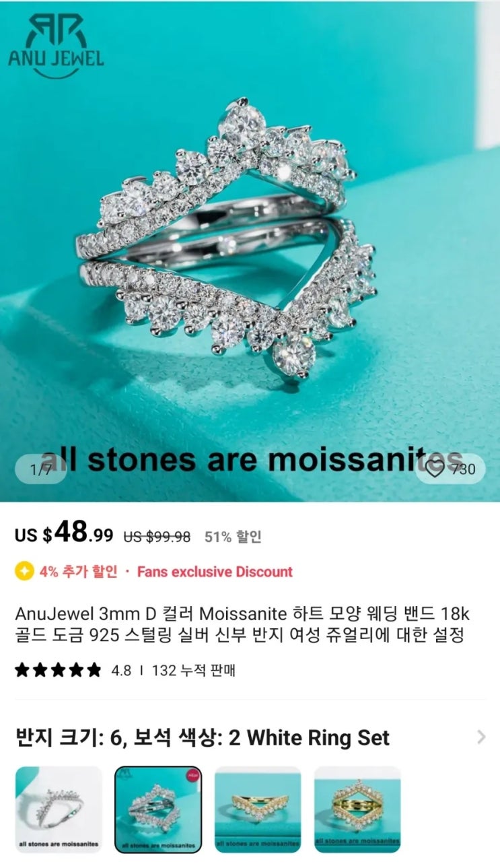Click the Fans exclusive Discount link

coord(215,572)
